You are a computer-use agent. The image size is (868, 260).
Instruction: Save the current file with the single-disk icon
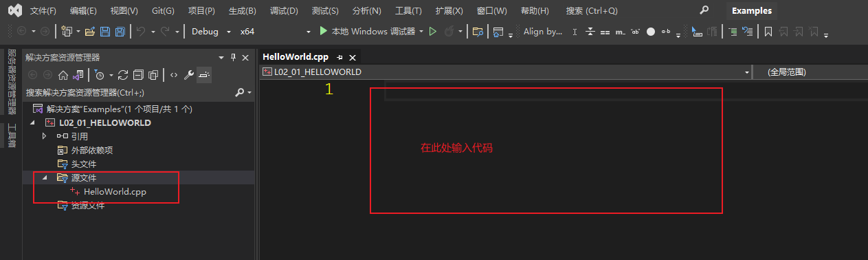[x=105, y=32]
